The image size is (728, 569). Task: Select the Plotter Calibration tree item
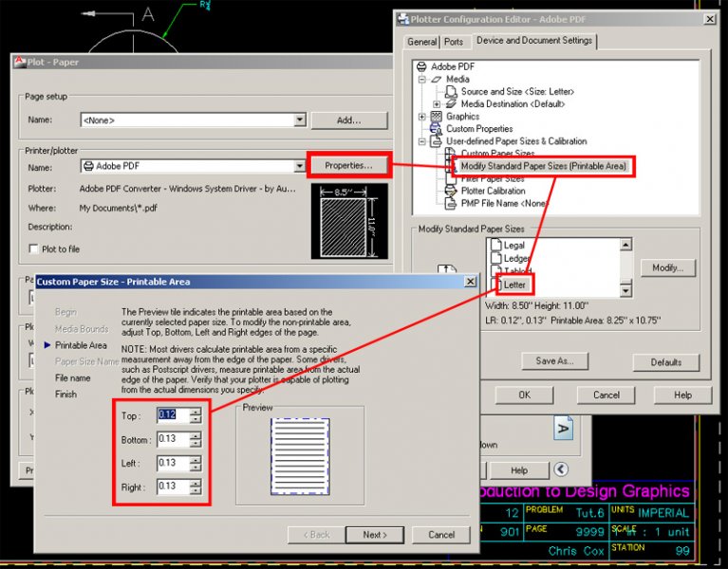click(x=493, y=191)
